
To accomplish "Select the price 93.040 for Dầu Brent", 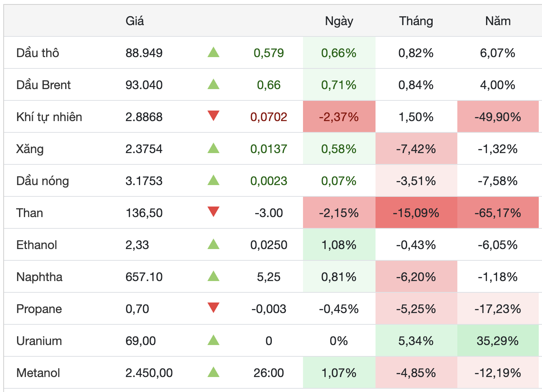I will pos(144,85).
